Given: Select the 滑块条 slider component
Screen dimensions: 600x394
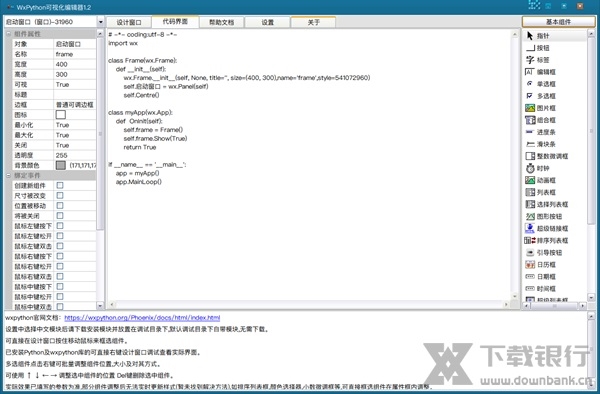Looking at the screenshot, I should pos(541,144).
